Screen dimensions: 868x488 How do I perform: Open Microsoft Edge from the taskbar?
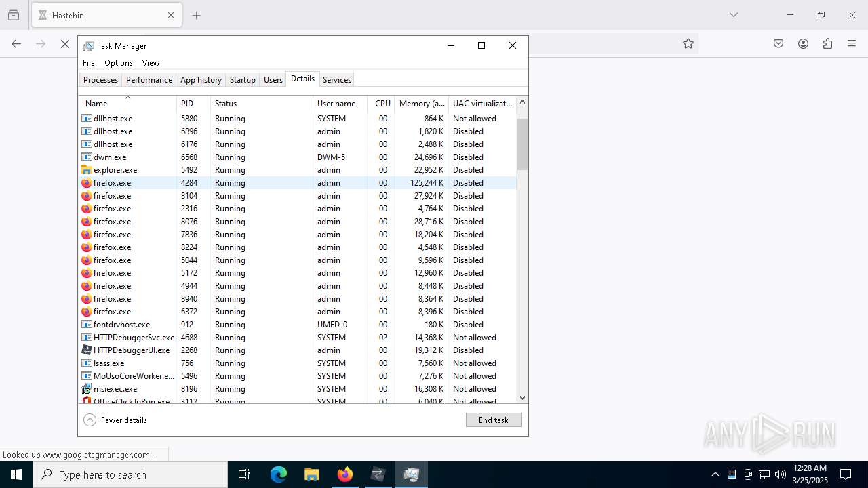[279, 474]
